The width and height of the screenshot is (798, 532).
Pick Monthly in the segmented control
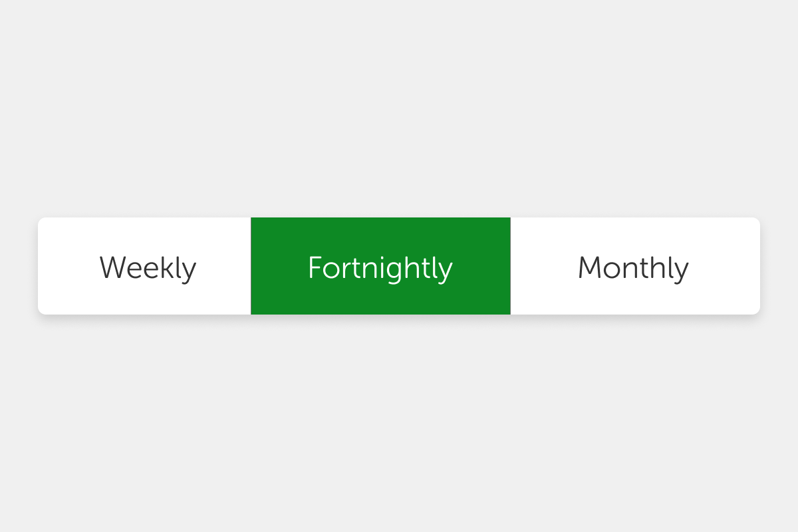[x=633, y=267]
